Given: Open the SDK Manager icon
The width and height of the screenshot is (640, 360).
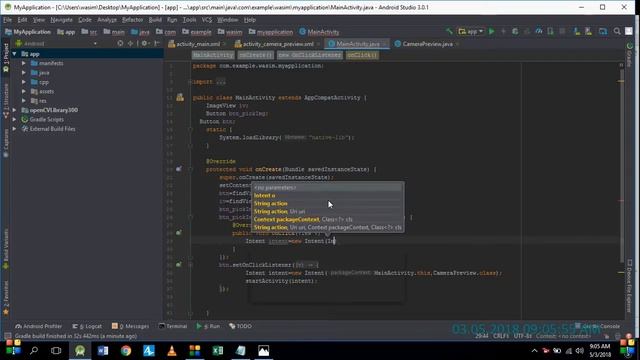Looking at the screenshot, I should (x=588, y=31).
